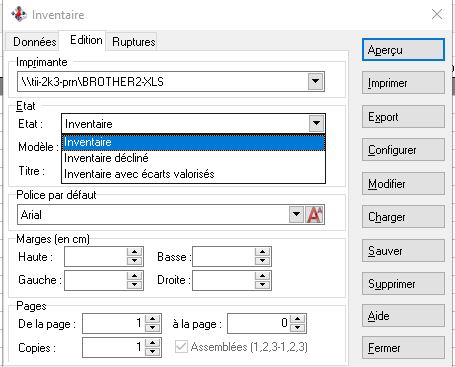Click the Export button
Image resolution: width=455 pixels, height=367 pixels.
403,117
